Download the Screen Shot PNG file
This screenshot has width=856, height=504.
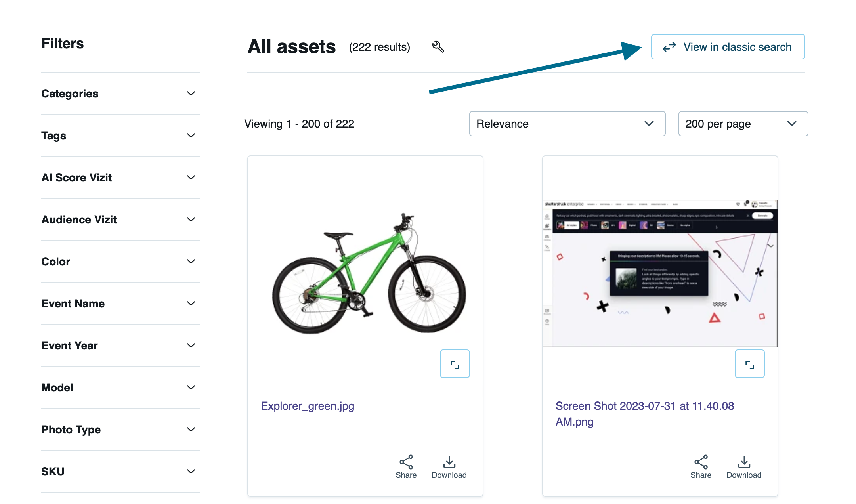pos(744,462)
